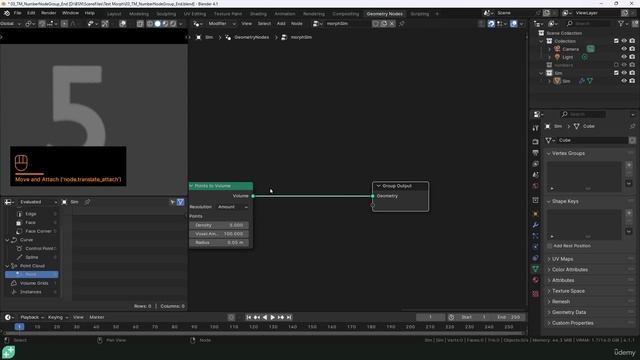The image size is (640, 360).
Task: Select wireframe viewport shading mode
Action: (x=150, y=24)
